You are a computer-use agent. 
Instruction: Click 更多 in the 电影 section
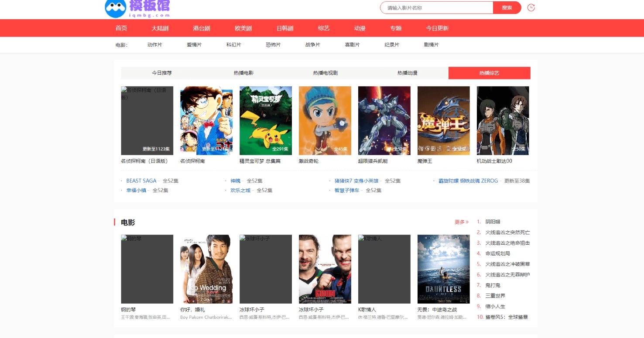462,222
